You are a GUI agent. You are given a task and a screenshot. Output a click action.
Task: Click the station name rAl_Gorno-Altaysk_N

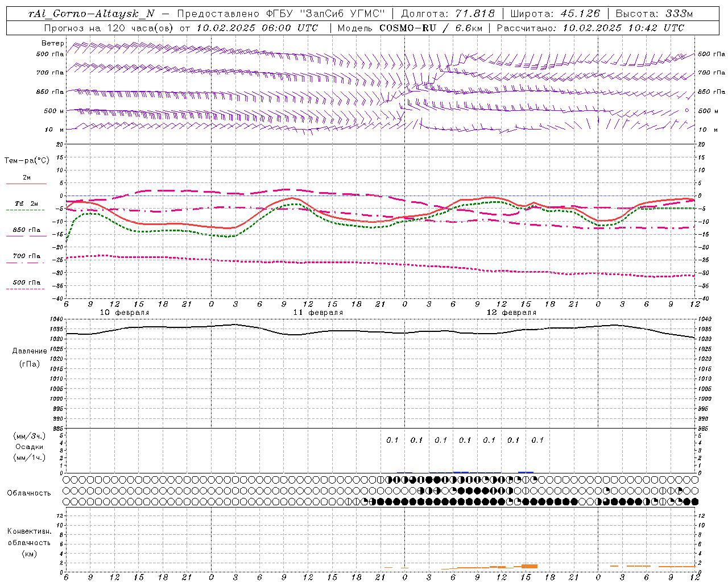coord(92,14)
